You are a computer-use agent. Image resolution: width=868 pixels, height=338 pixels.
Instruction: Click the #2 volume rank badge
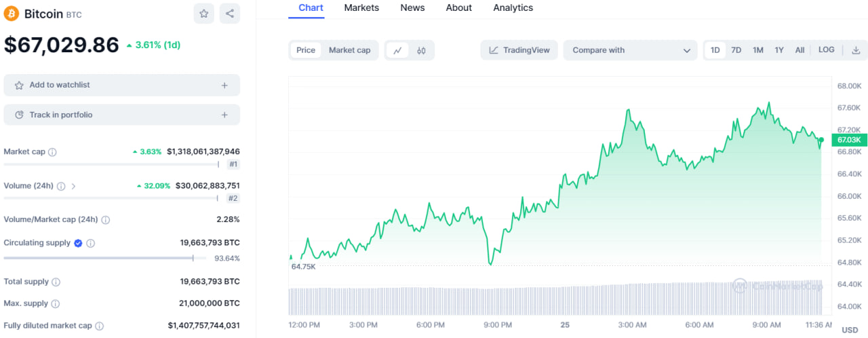[x=233, y=198]
